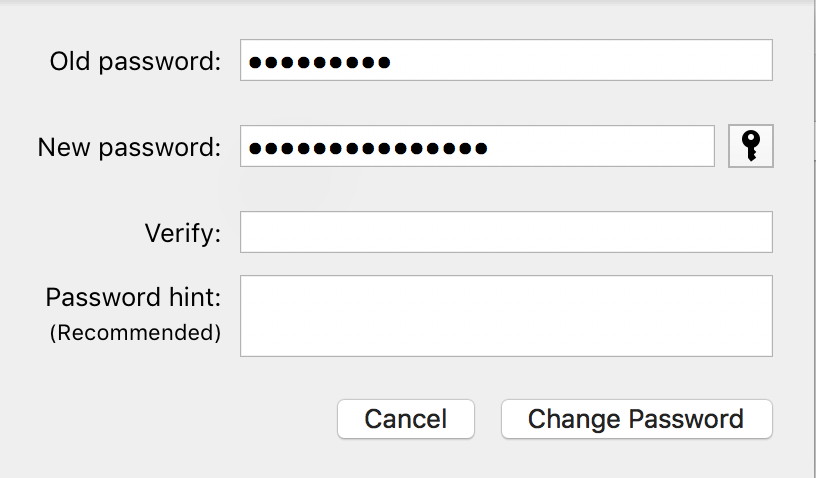Focus the New password text field
This screenshot has width=816, height=478.
[x=477, y=147]
